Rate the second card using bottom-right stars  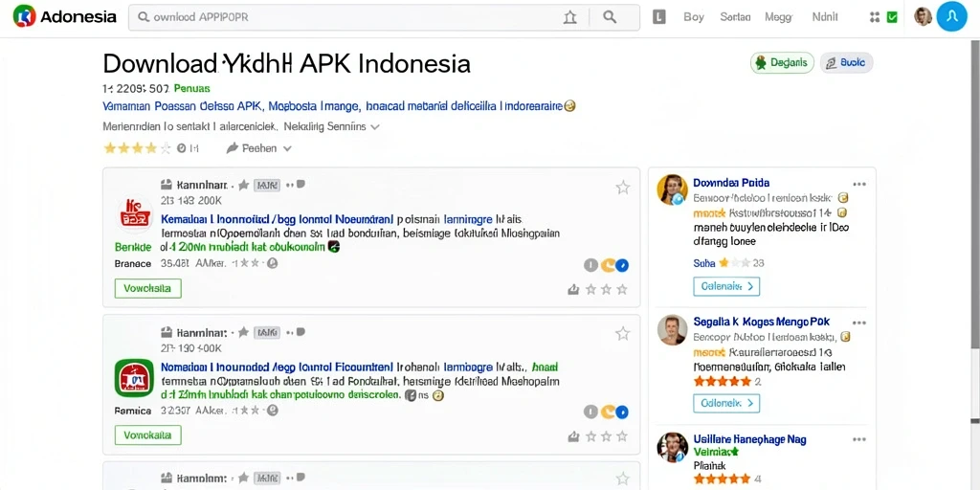pyautogui.click(x=606, y=436)
